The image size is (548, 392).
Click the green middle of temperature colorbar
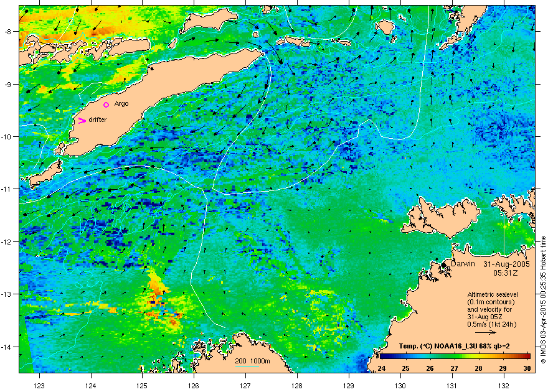455,357
